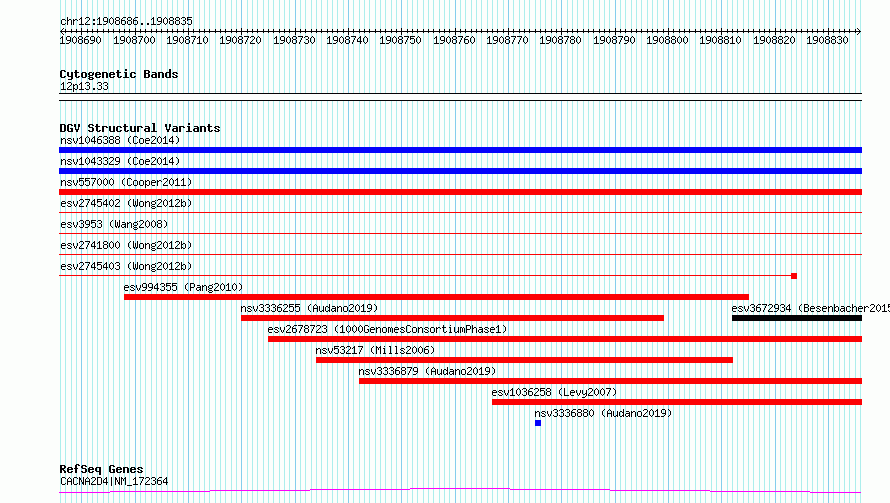Open the nsv3336880 (Audano2019) label
This screenshot has width=890, height=503.
click(603, 413)
